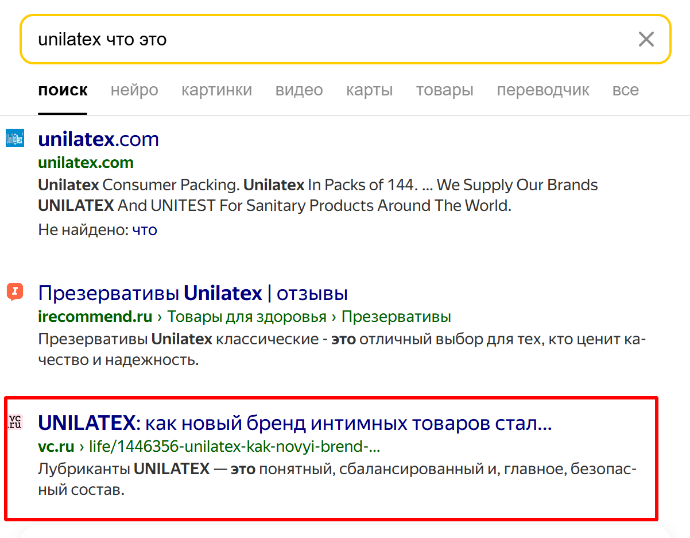Click the vc.ru site favicon
The image size is (690, 538).
coord(15,421)
